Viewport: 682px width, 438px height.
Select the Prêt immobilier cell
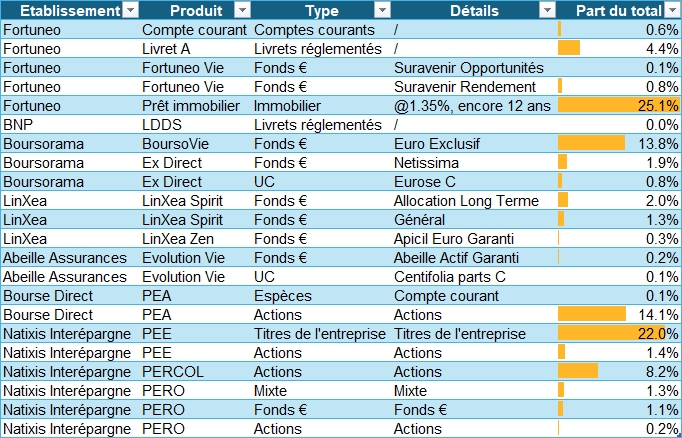[x=187, y=105]
